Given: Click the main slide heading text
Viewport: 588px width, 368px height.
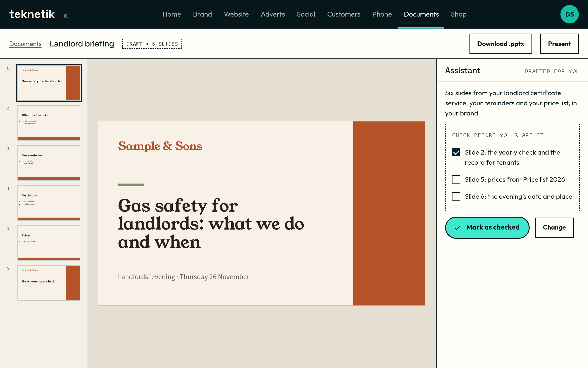Looking at the screenshot, I should click(211, 224).
